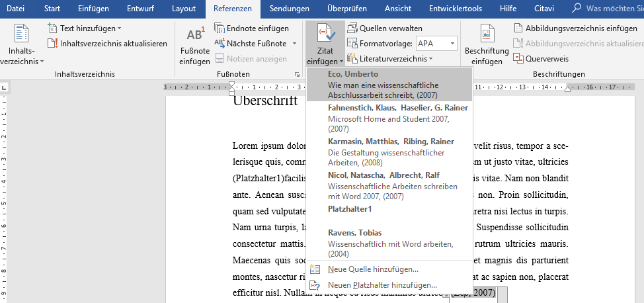Click the first-line indent marker on ruler

click(231, 85)
